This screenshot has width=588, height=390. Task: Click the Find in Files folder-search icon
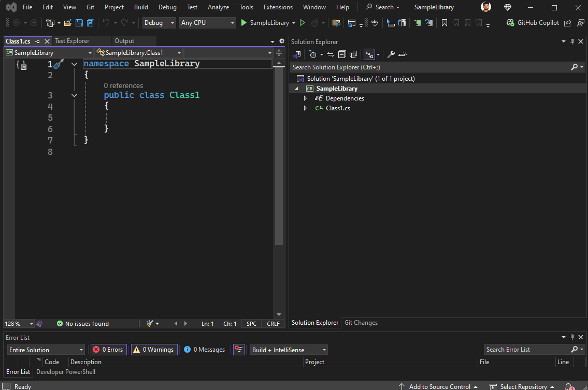click(336, 23)
